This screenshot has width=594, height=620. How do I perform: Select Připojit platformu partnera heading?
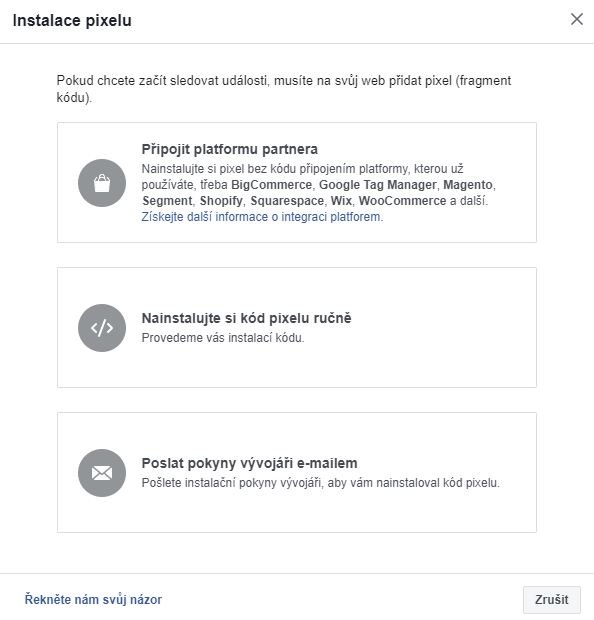pyautogui.click(x=229, y=149)
